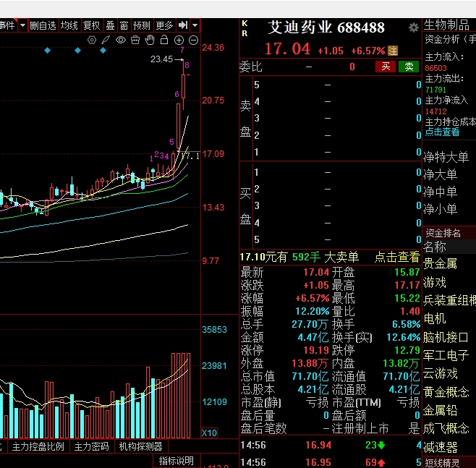This screenshot has width=476, height=468.
Task: Select the hand pan tool
Action: [x=150, y=40]
